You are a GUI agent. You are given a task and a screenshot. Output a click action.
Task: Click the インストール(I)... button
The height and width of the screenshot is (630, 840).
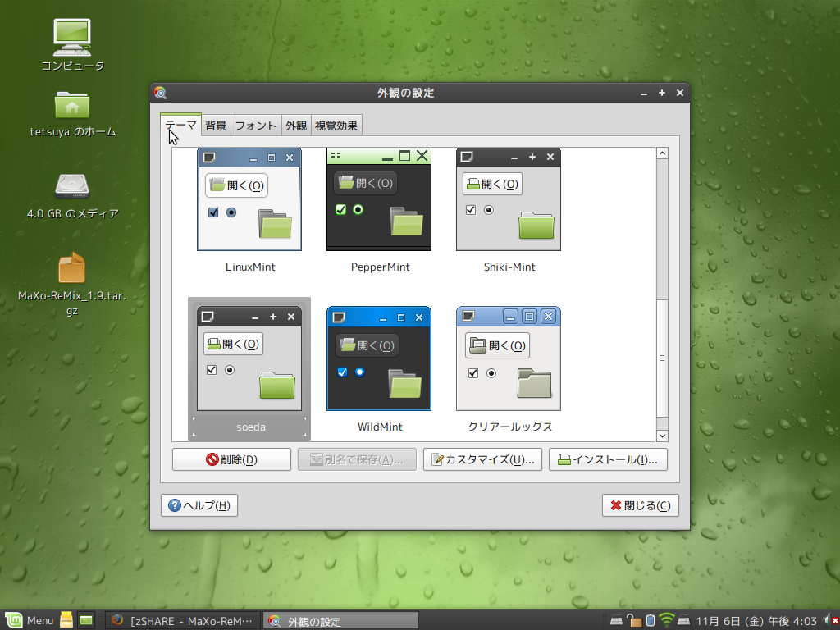pyautogui.click(x=608, y=459)
